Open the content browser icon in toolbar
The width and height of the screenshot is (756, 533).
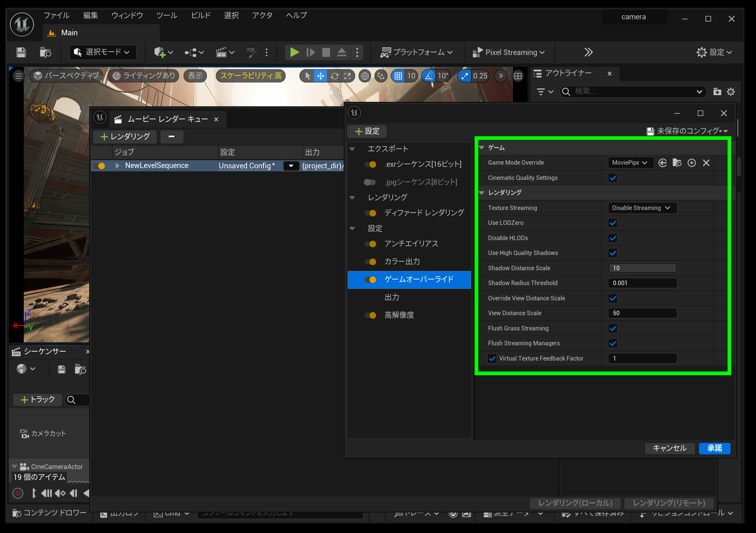45,52
